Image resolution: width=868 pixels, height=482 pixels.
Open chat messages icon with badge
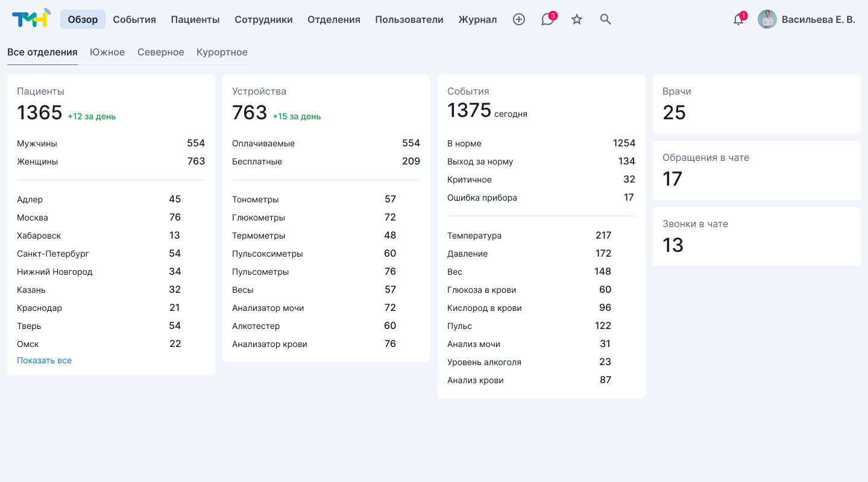(548, 19)
